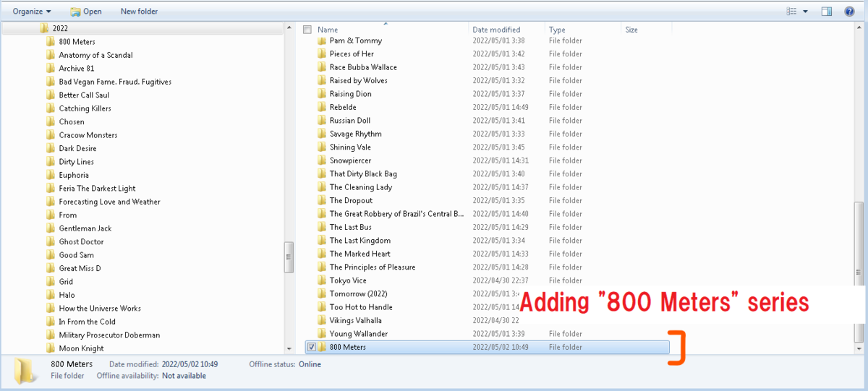Image resolution: width=868 pixels, height=391 pixels.
Task: Select Vikings Valhalla folder name
Action: coord(355,320)
